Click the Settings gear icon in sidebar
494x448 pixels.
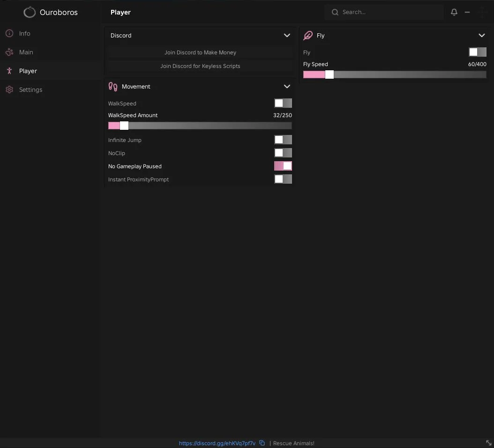[9, 90]
